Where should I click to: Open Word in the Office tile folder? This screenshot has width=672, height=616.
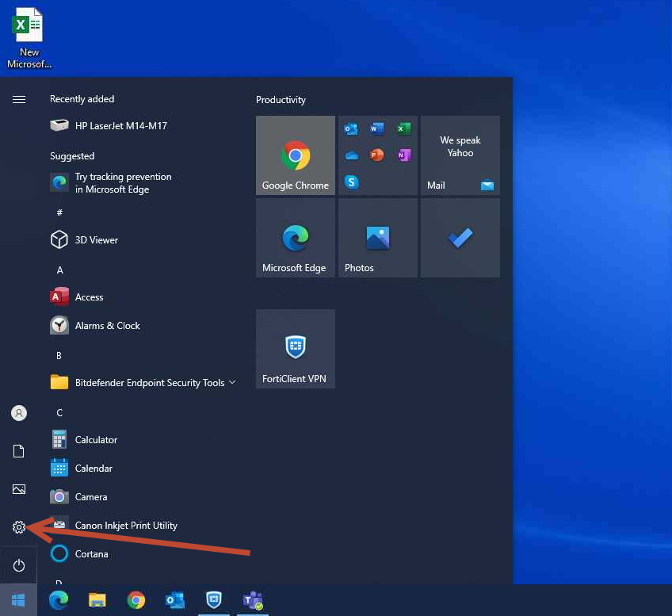tap(377, 128)
